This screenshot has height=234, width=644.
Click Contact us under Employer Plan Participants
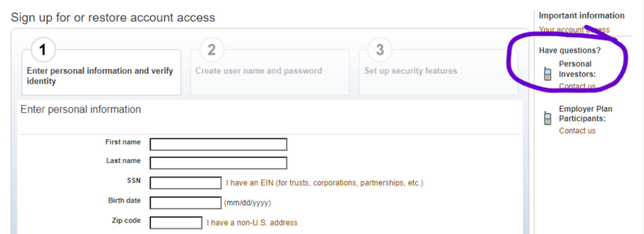coord(577,131)
